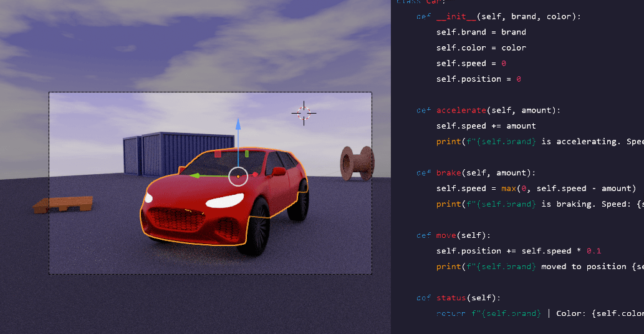
Task: Click the print line containing 'moved to position'
Action: point(540,267)
